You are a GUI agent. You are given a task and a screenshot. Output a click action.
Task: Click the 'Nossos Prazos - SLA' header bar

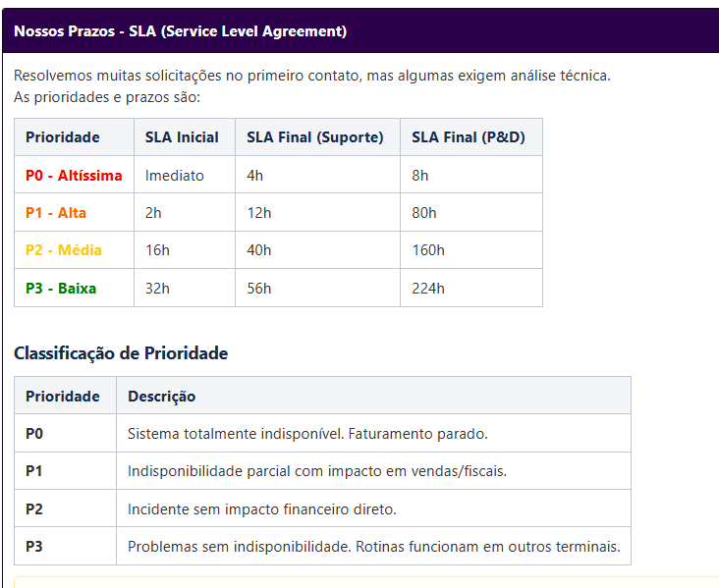coord(180,31)
